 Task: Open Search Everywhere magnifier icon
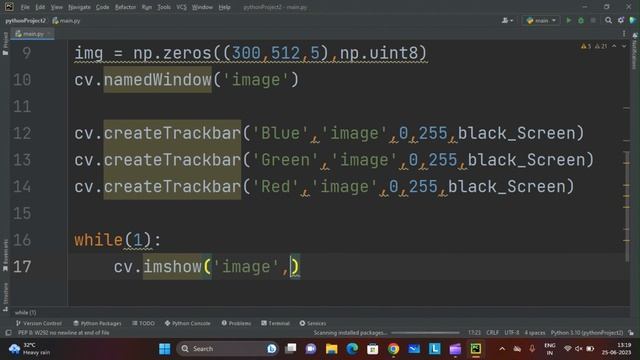(x=608, y=20)
